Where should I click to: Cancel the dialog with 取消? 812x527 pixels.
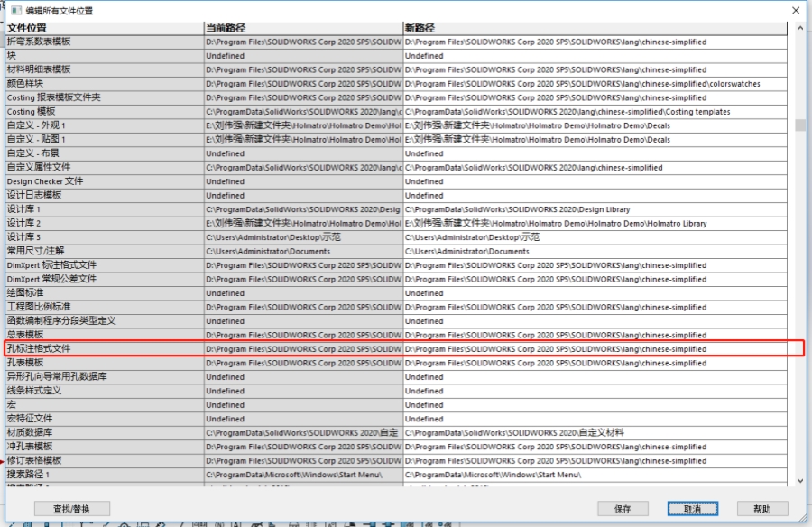click(692, 509)
